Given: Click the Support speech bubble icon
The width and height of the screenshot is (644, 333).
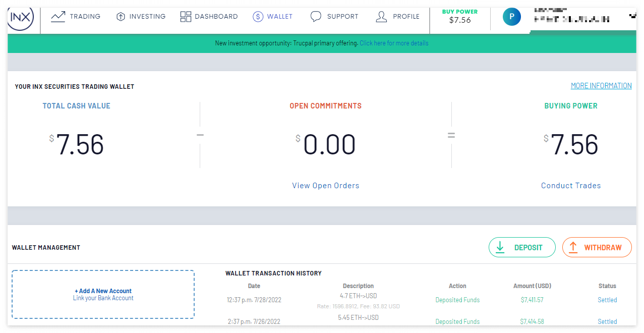Looking at the screenshot, I should point(316,17).
